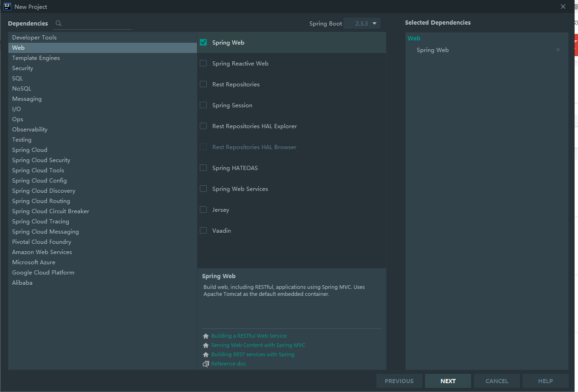Check the Vaadin checkbox
578x392 pixels.
[x=203, y=230]
